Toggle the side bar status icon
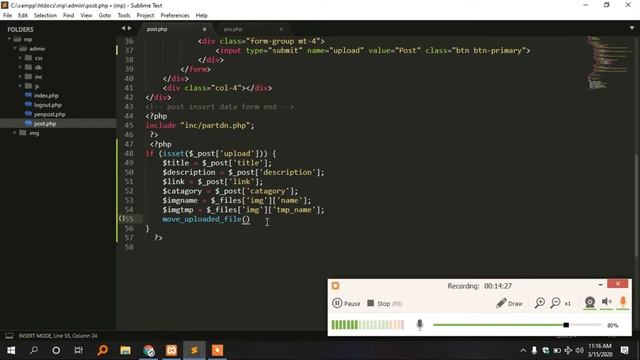 click(9, 336)
